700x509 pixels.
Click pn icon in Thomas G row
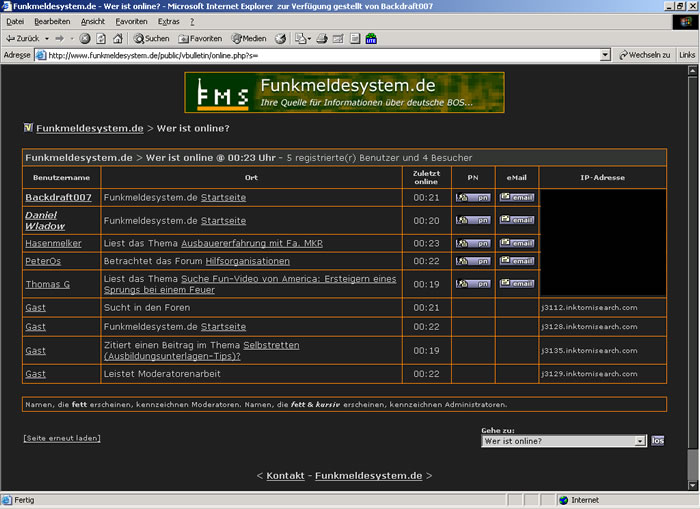pos(473,284)
